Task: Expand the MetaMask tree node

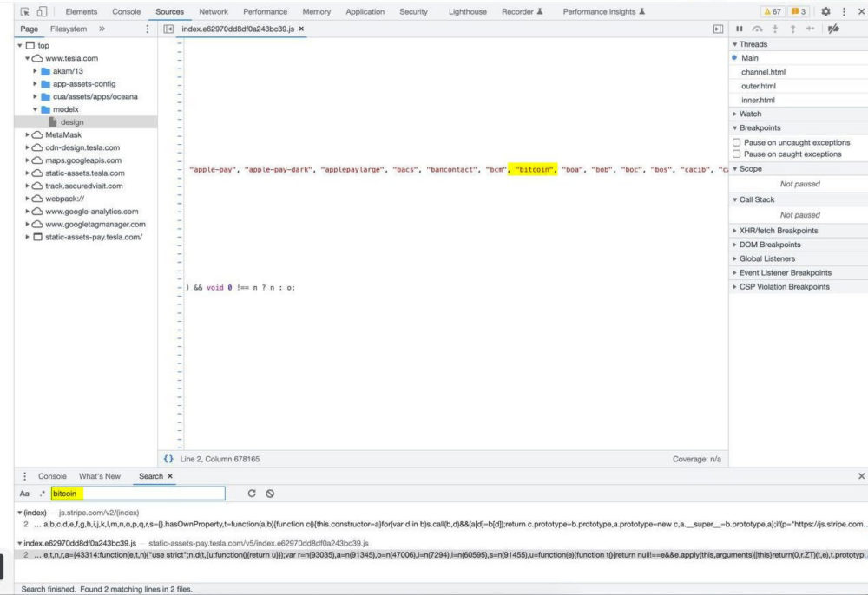Action: [28, 135]
